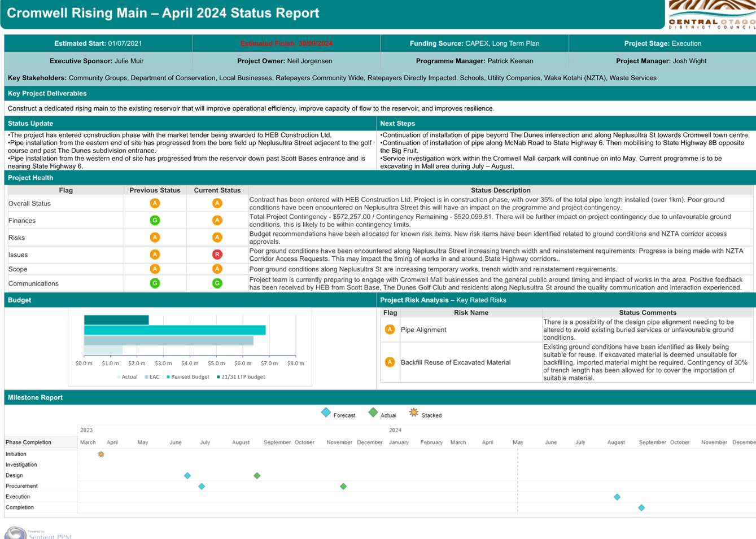756x539 pixels.
Task: Click the Pipe Alignment risk amber flag
Action: pos(390,330)
